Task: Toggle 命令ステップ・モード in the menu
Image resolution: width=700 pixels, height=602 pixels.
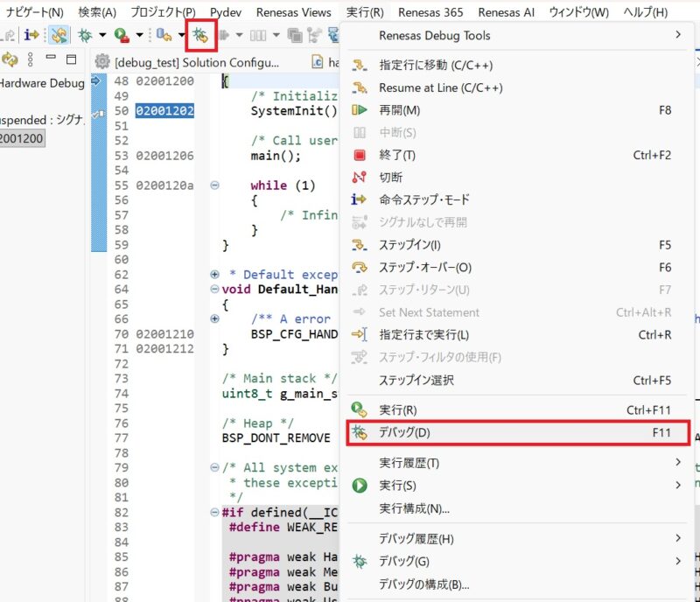Action: coord(423,199)
